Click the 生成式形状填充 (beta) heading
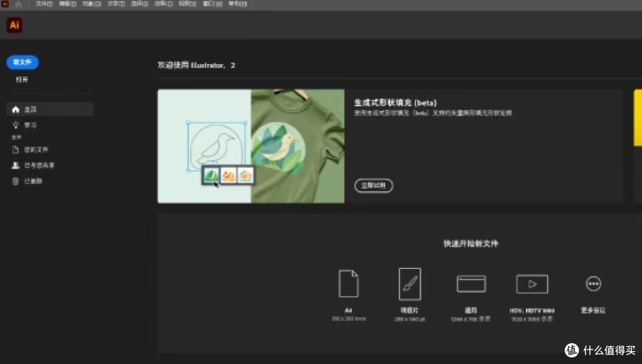 coord(395,103)
